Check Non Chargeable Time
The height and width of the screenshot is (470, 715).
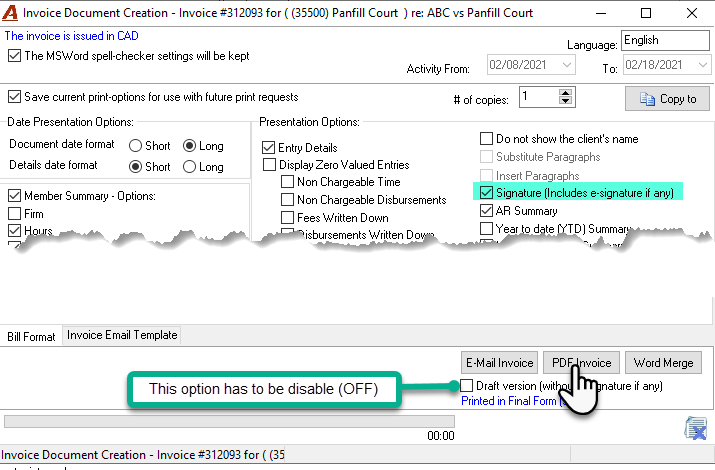tap(287, 182)
